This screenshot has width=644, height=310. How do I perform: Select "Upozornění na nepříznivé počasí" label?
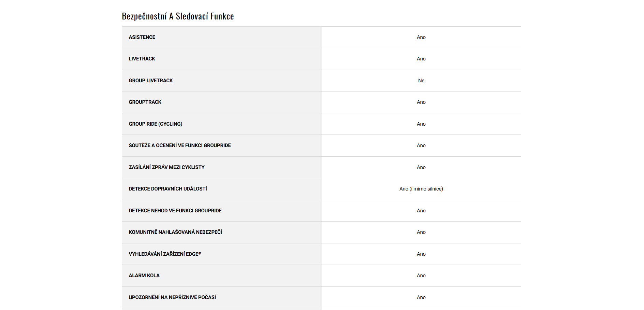coord(172,297)
